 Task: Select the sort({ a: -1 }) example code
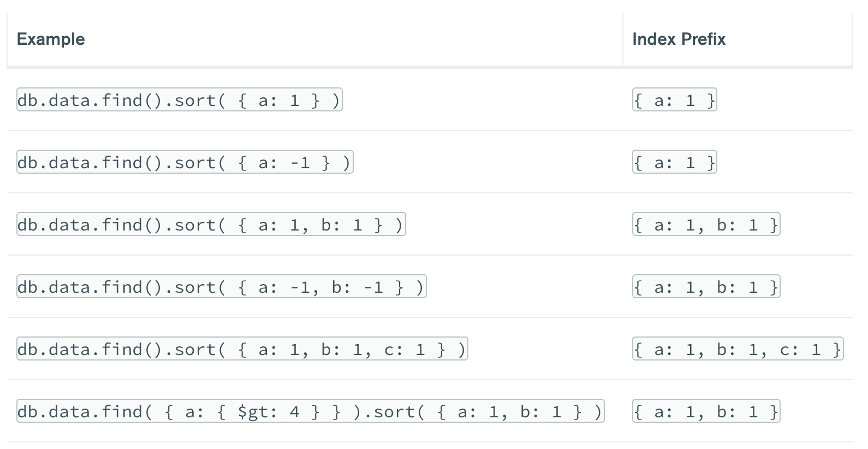[x=185, y=162]
